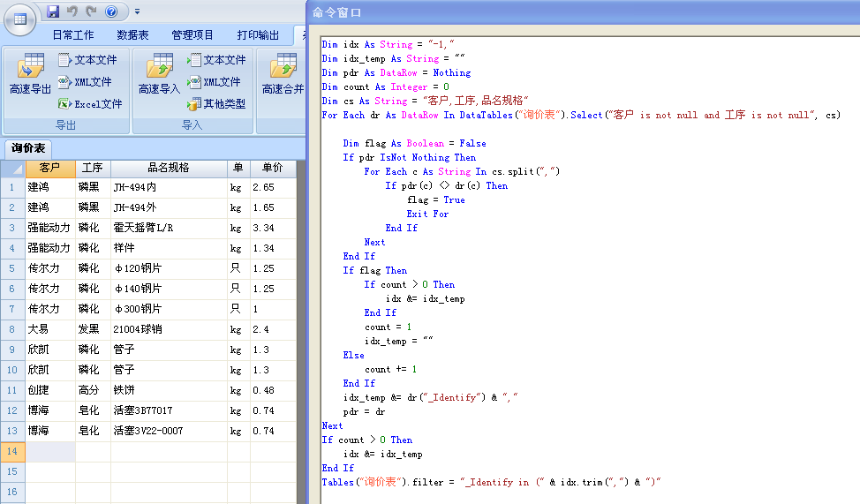Click price cell 3.34
The height and width of the screenshot is (504, 860).
point(273,228)
